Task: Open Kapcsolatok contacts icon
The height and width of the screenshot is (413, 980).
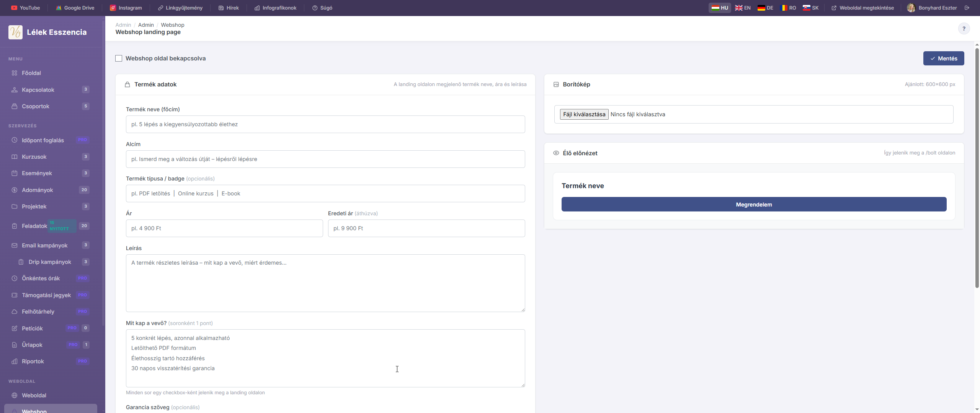Action: [15, 90]
